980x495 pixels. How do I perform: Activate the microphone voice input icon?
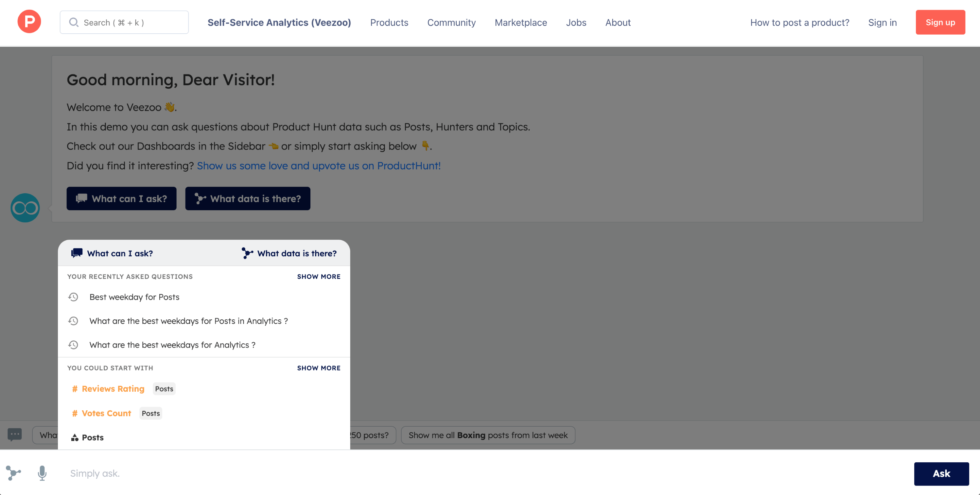coord(42,473)
